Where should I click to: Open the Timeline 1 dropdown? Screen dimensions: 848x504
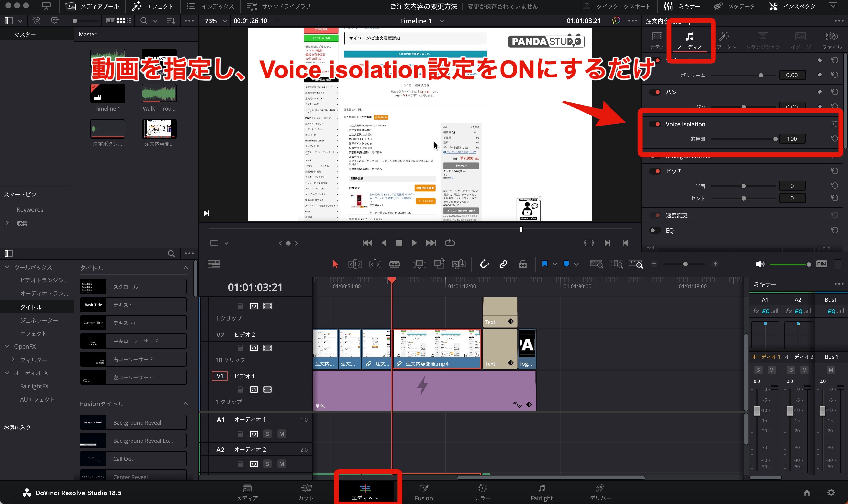click(442, 21)
